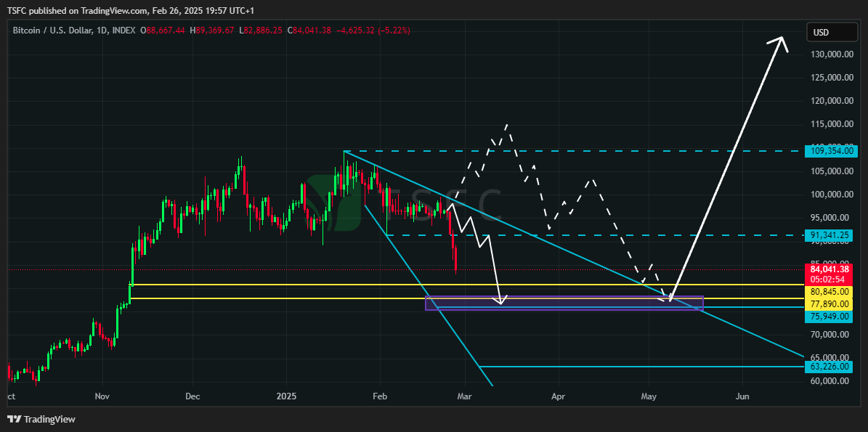Click the red 84,041.38 current price label
This screenshot has height=432, width=868.
[828, 269]
